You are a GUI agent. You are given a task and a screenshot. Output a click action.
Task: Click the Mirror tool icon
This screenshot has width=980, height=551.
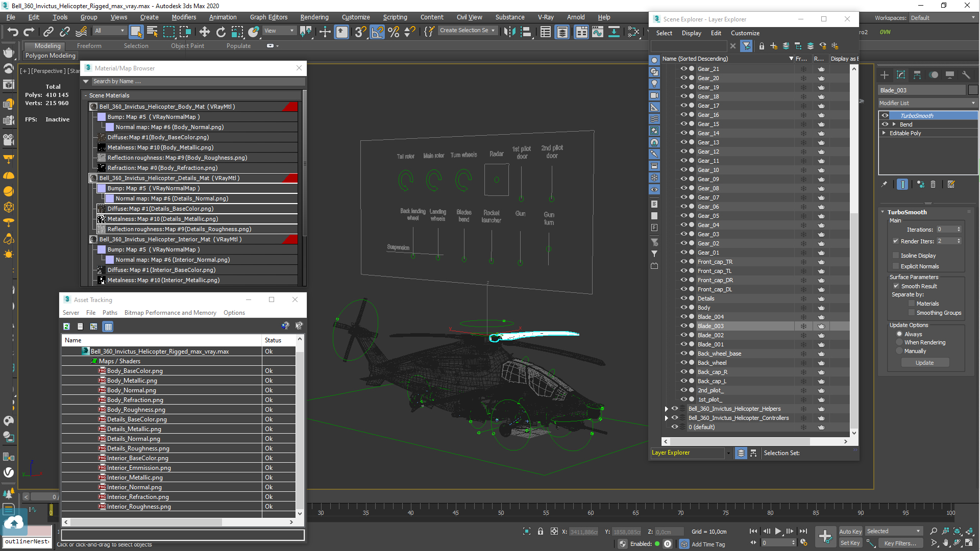coord(509,32)
